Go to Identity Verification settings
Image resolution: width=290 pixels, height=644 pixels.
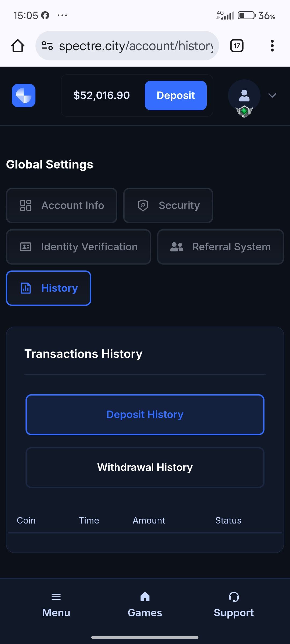click(x=78, y=247)
